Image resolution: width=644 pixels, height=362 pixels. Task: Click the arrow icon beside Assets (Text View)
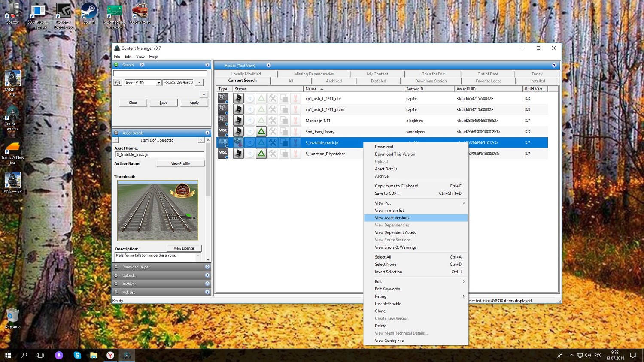(269, 66)
